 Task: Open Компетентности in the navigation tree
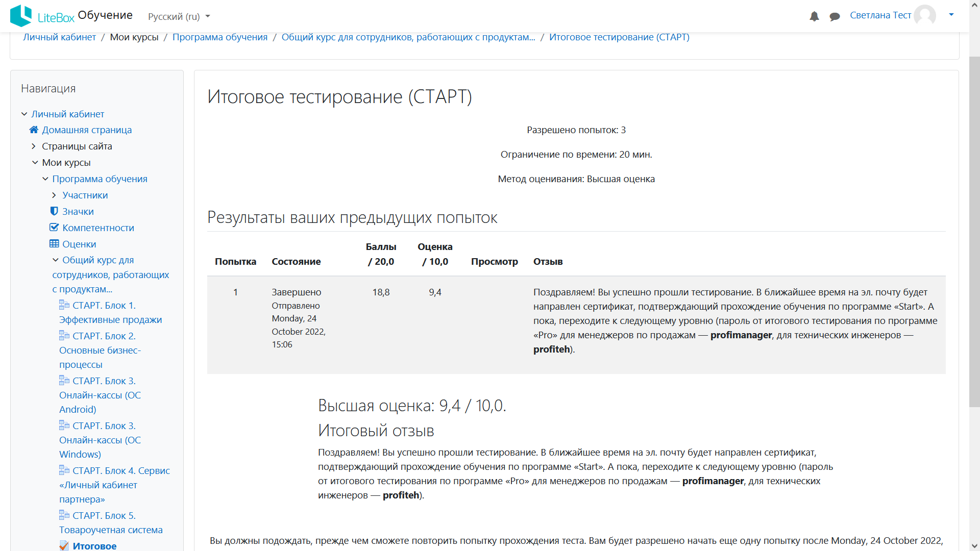[x=98, y=228]
